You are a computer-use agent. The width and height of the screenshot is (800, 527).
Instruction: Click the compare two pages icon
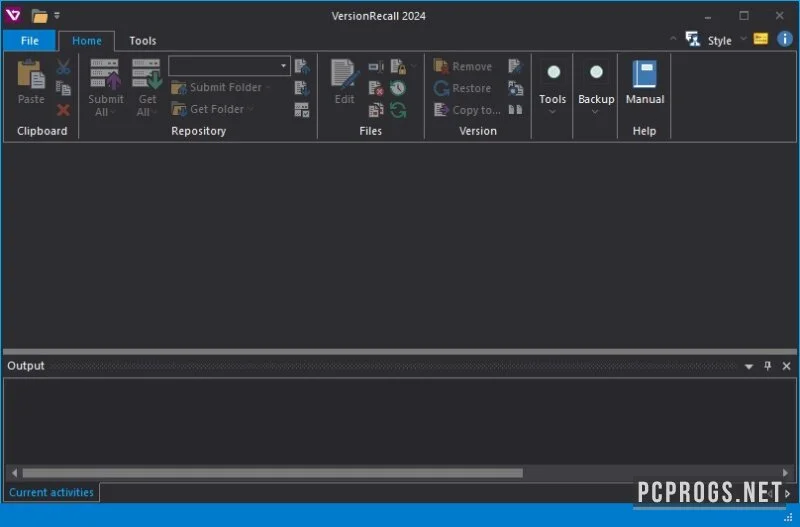tap(515, 110)
